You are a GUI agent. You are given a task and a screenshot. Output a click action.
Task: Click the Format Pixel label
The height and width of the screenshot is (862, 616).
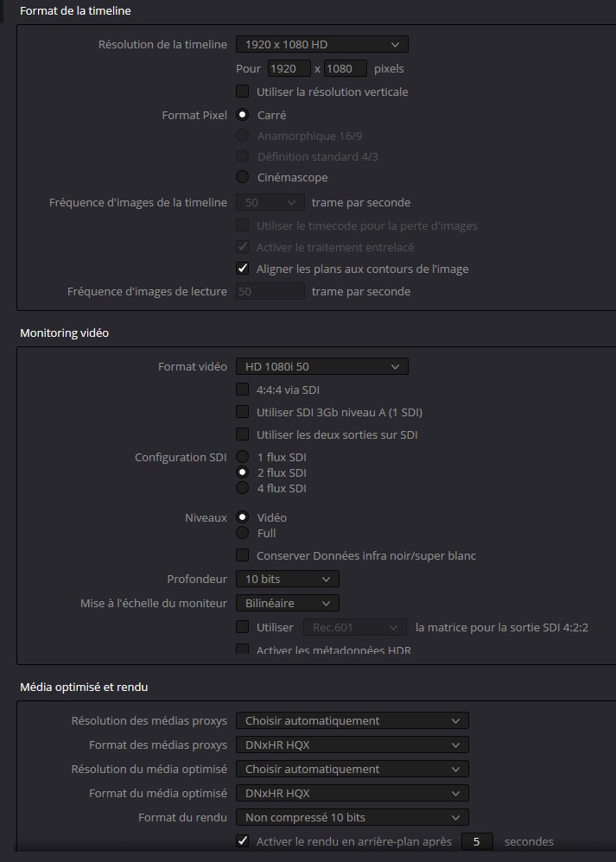(x=194, y=115)
